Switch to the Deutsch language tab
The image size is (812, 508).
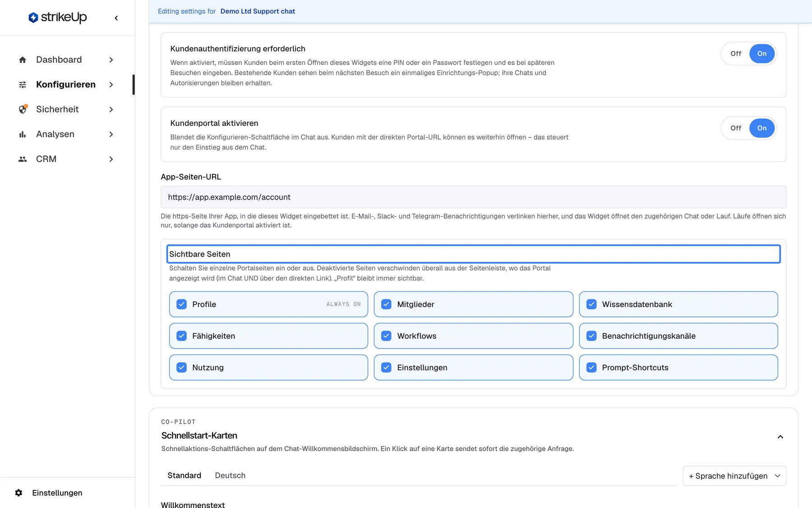(230, 475)
